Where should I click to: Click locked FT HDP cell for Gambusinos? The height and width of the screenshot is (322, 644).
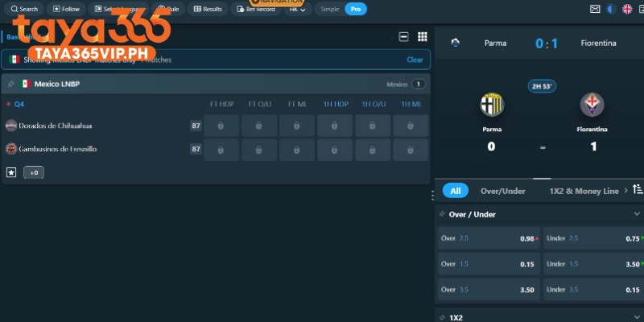click(221, 150)
